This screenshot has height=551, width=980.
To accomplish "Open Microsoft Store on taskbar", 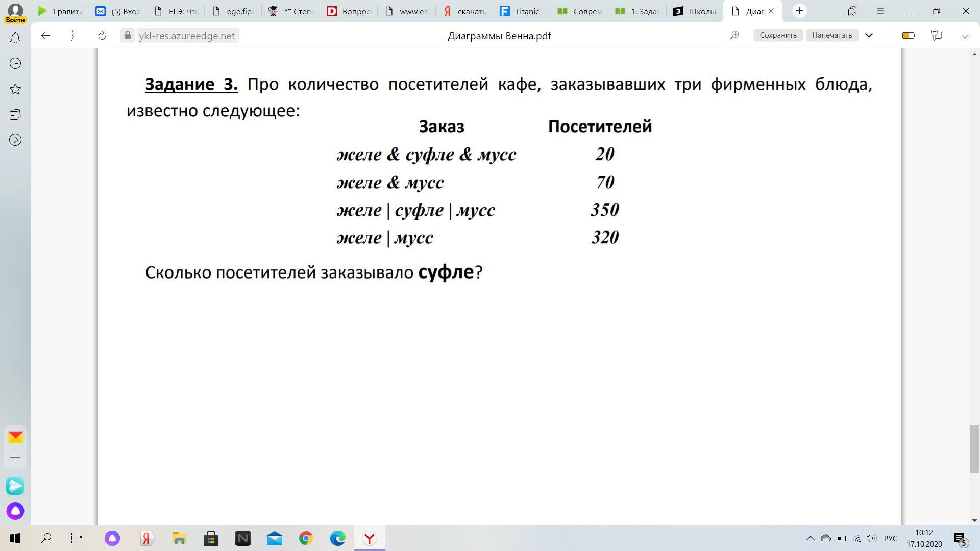I will click(x=211, y=538).
